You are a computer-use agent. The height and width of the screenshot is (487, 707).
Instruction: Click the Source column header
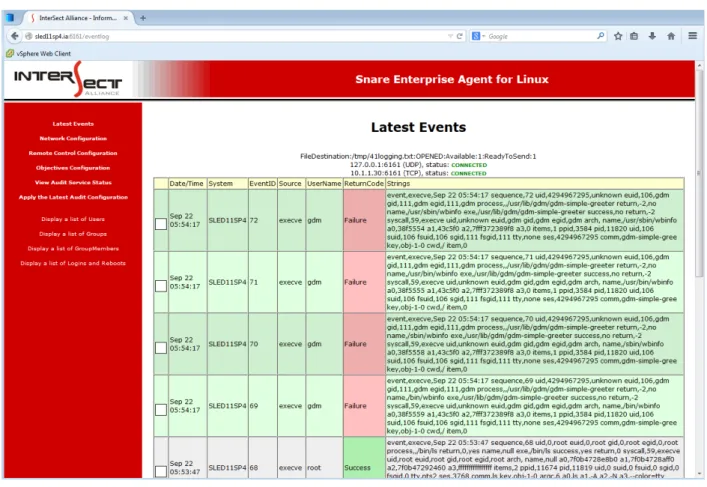(290, 184)
